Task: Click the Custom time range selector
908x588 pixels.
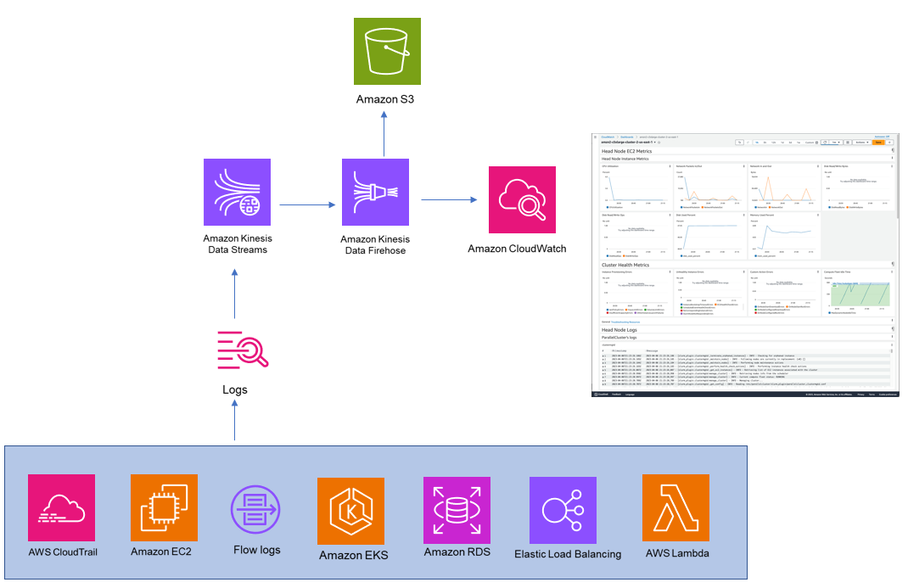Action: (809, 141)
